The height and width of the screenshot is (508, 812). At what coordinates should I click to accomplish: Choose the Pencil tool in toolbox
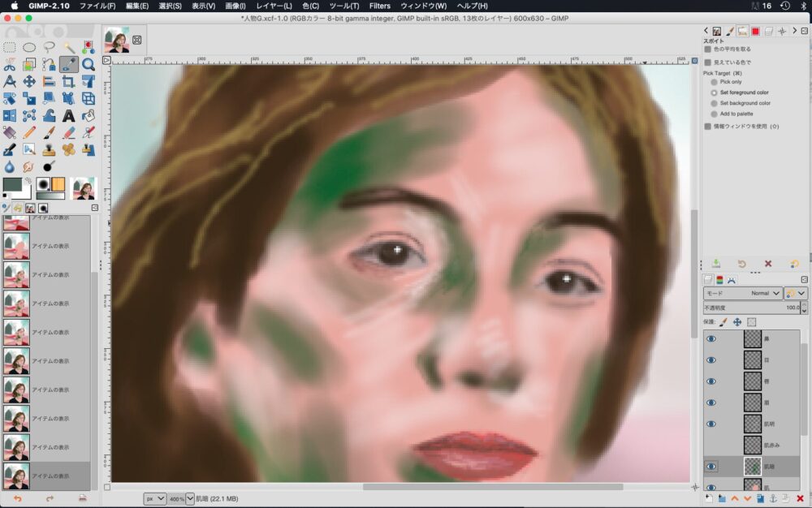29,132
